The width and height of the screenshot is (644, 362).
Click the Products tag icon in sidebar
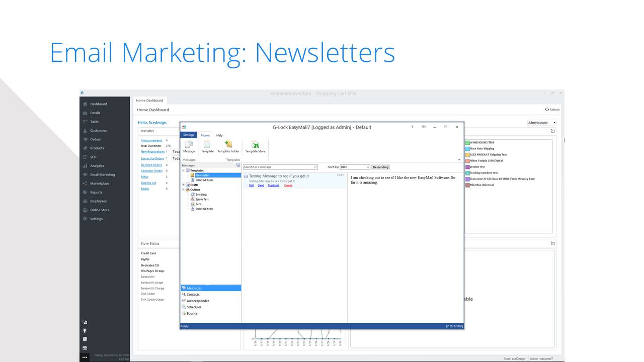85,148
